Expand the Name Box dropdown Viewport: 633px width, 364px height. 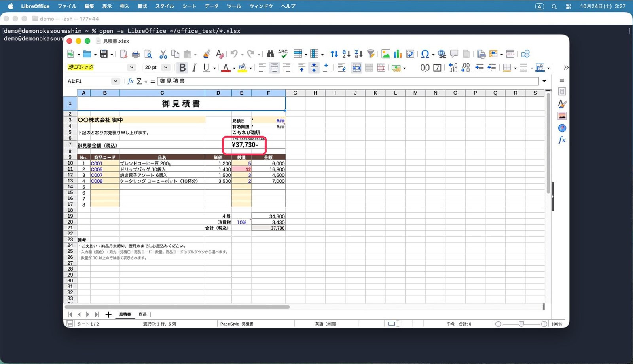(x=115, y=81)
